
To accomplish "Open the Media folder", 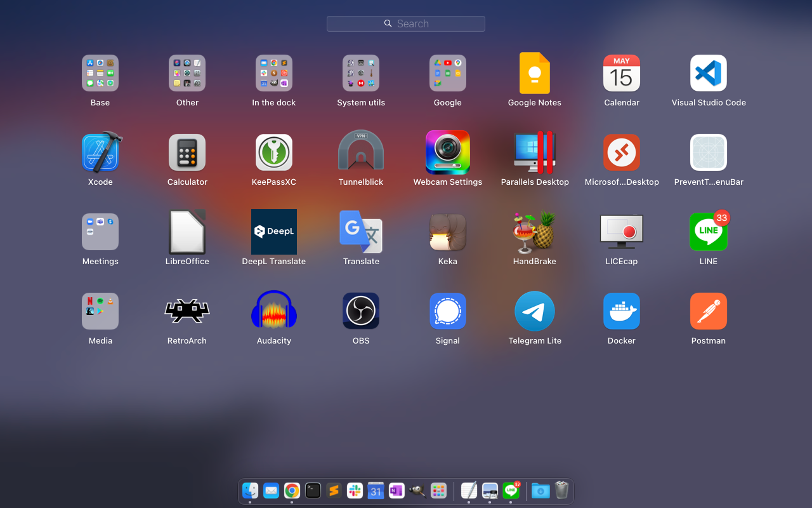I will (x=100, y=311).
